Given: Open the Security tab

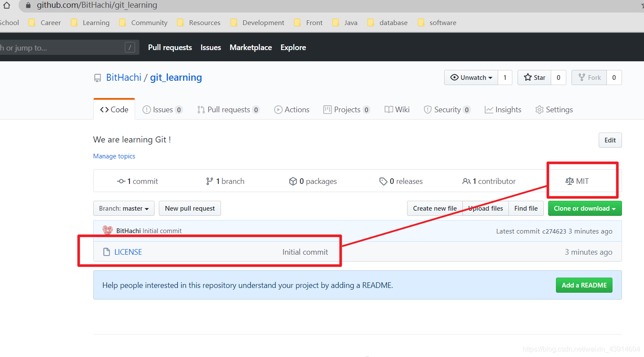Looking at the screenshot, I should coord(447,110).
